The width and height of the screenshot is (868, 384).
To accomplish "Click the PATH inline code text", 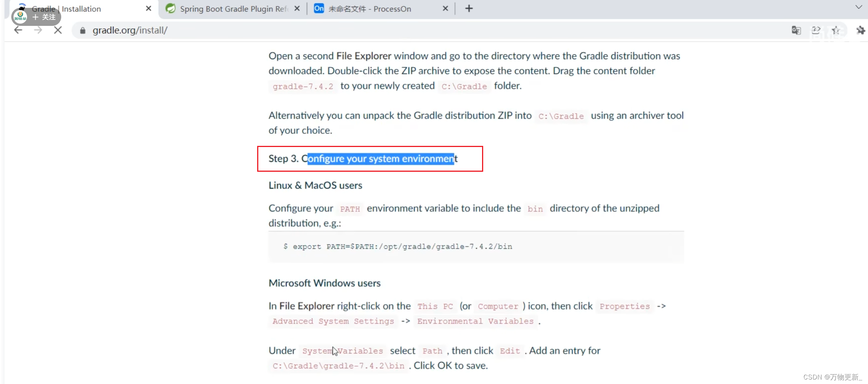I will coord(350,209).
